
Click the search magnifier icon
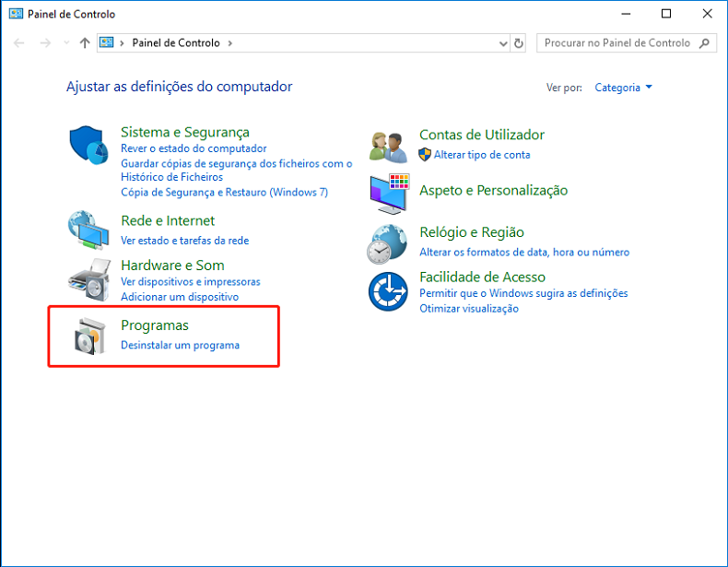coord(704,43)
